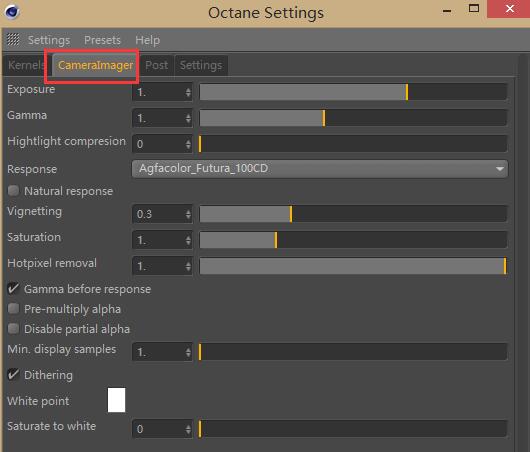This screenshot has width=530, height=452.
Task: Toggle the Dithering checkbox
Action: click(14, 375)
